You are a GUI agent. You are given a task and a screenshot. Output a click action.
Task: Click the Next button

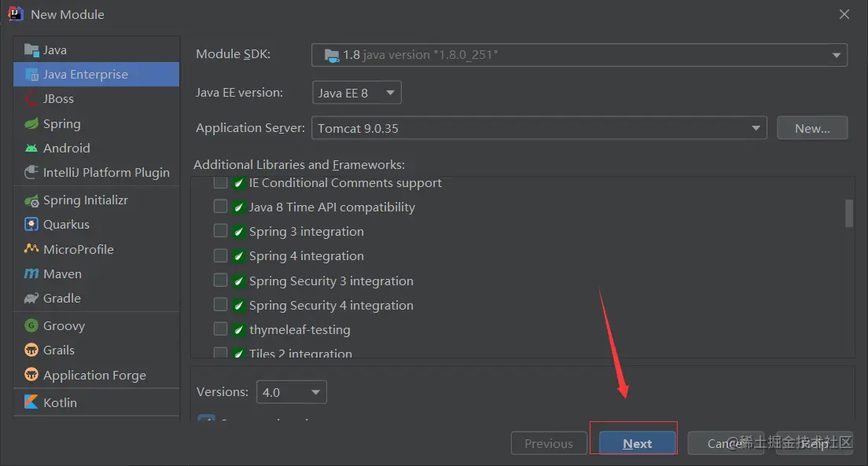(x=637, y=443)
